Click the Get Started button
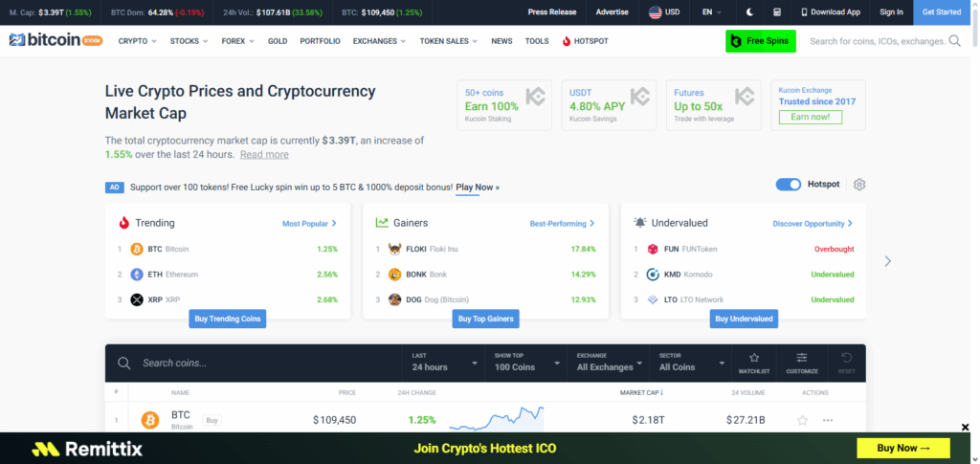The height and width of the screenshot is (464, 980). tap(942, 11)
